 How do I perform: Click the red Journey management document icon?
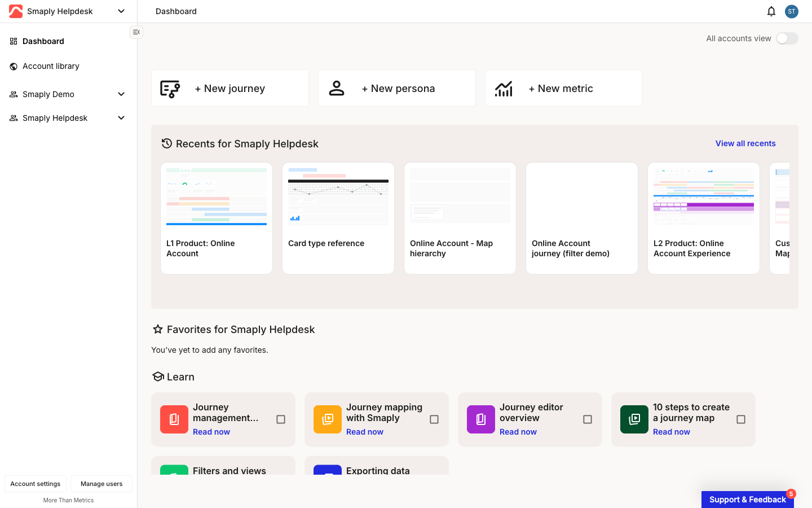pyautogui.click(x=174, y=419)
